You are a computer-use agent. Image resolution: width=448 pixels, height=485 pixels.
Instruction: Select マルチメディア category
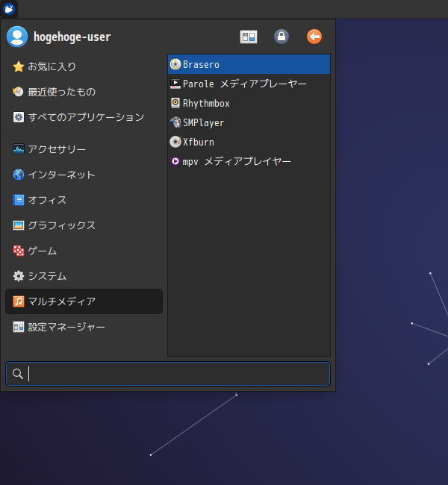point(84,301)
